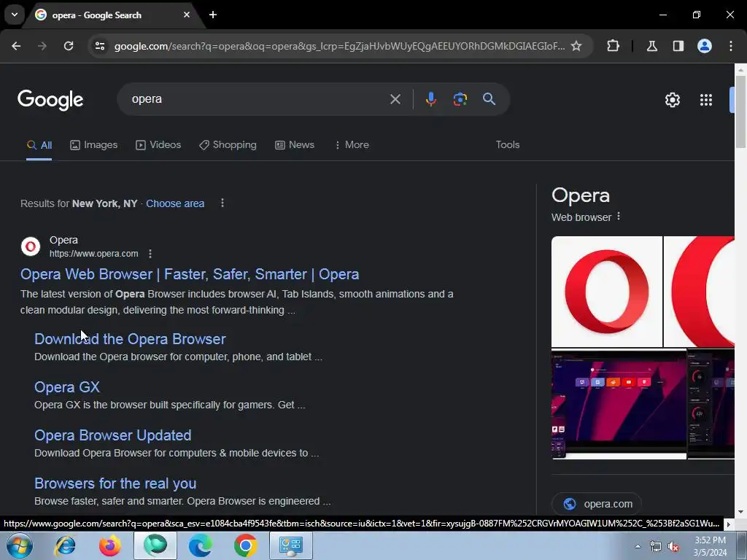The height and width of the screenshot is (560, 747).
Task: Open the tab search dropdown arrow
Action: coord(15,15)
